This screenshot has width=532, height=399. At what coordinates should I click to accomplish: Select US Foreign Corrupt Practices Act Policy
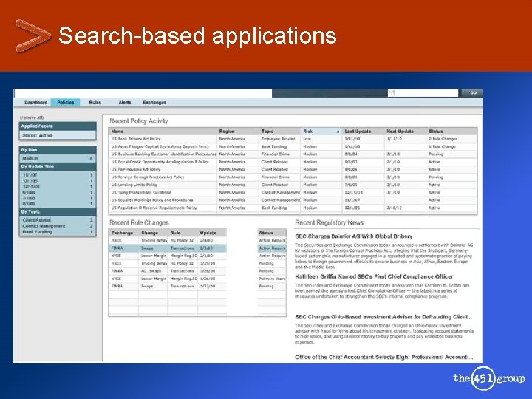[x=293, y=177]
